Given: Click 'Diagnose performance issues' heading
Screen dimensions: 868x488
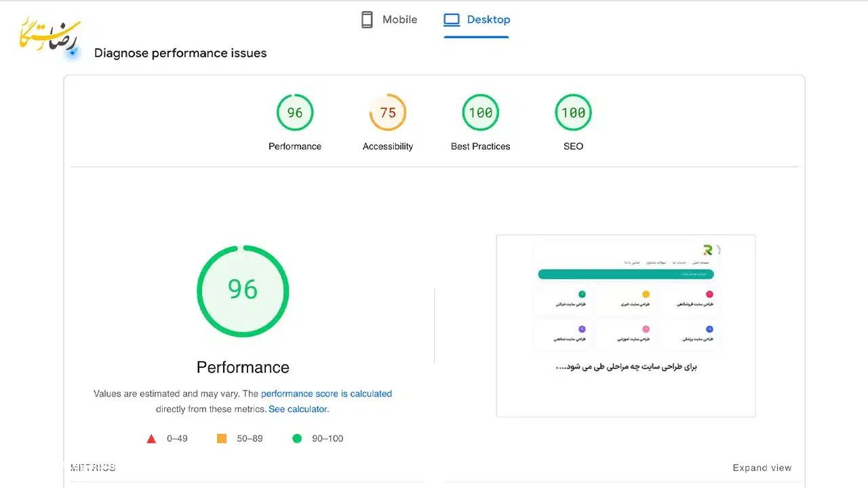Looking at the screenshot, I should click(180, 53).
